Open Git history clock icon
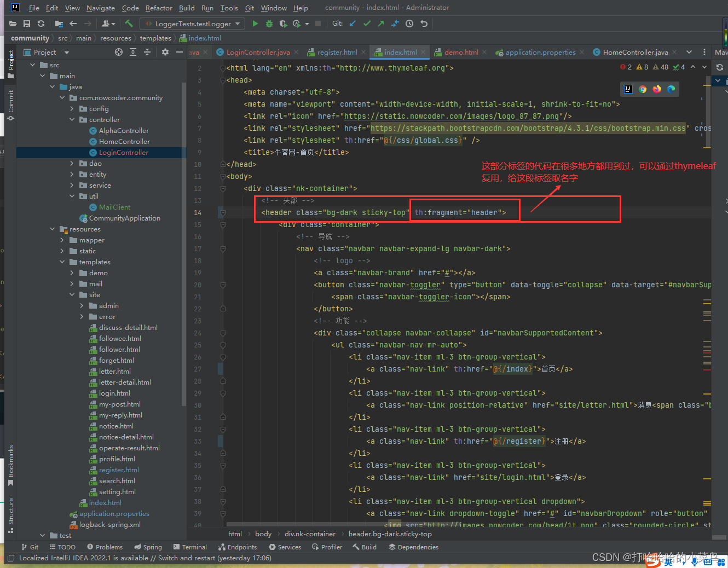Viewport: 728px width, 568px height. (409, 24)
